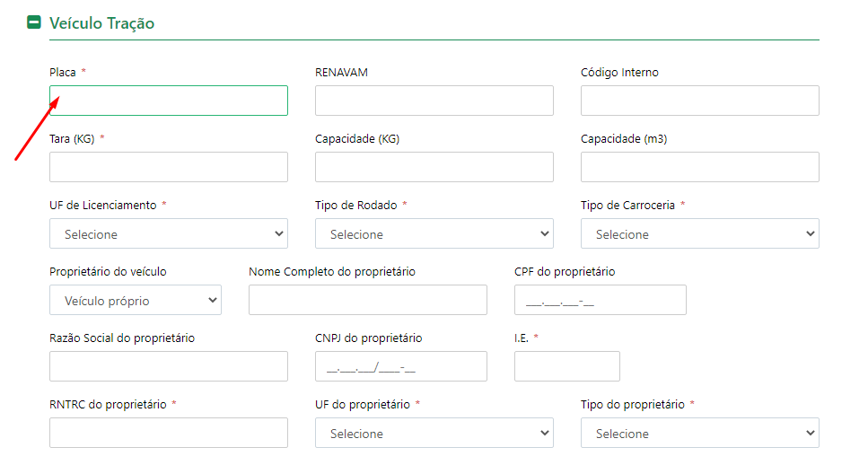Expand the Tipo do proprietário dropdown

(x=700, y=433)
